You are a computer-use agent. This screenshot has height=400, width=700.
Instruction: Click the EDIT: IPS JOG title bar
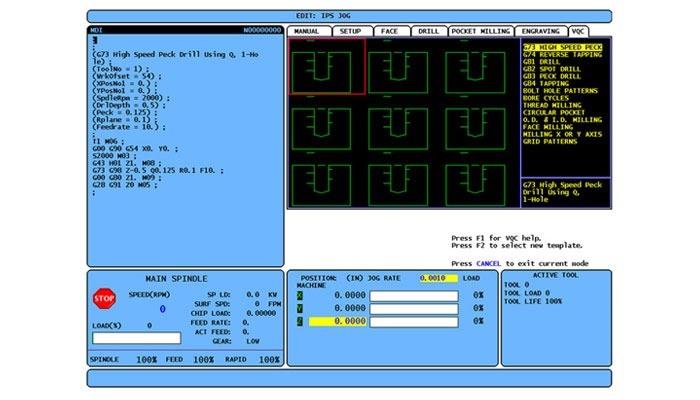point(349,16)
